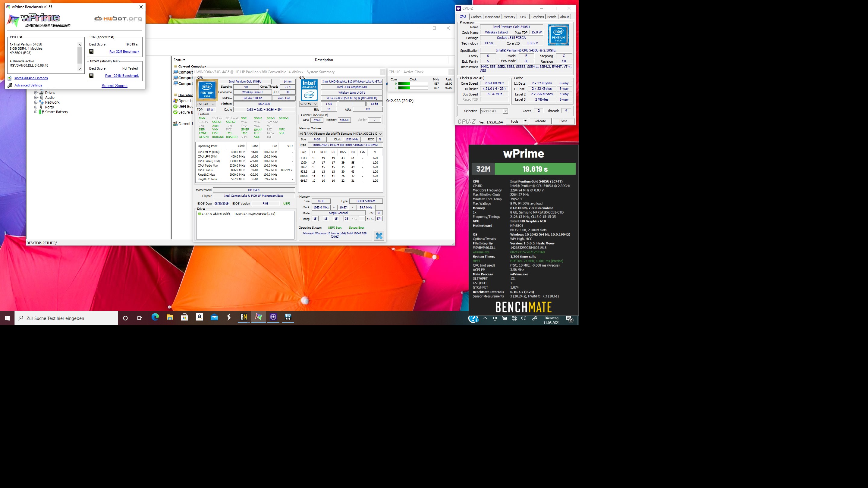Click the Intel Pentium inside logo in CPU-Z
Viewport: 868px width, 488px height.
(558, 35)
